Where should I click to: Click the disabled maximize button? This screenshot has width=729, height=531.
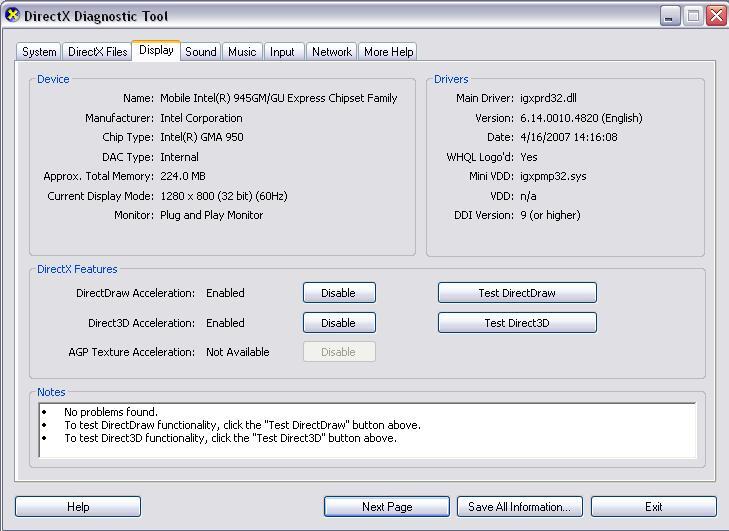coord(693,16)
